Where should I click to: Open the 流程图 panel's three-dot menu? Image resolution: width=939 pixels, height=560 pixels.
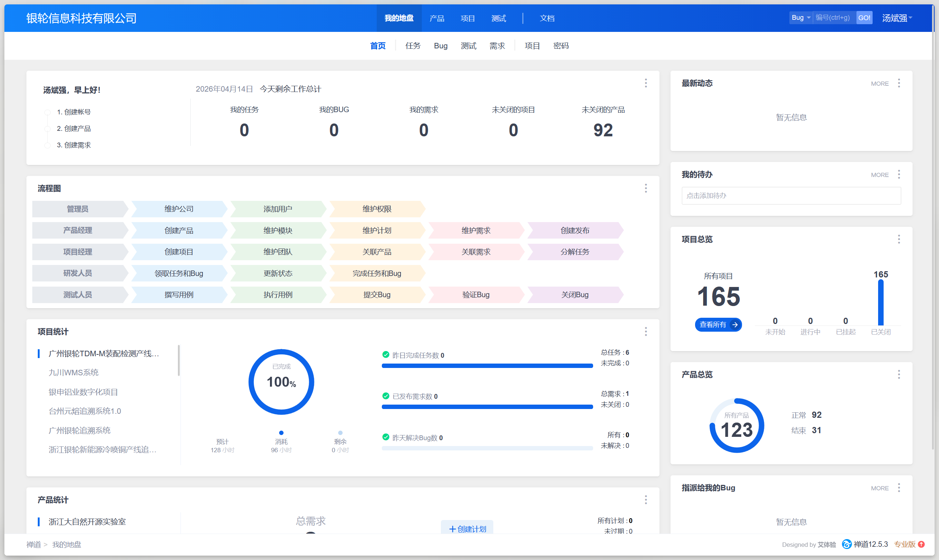coord(646,188)
